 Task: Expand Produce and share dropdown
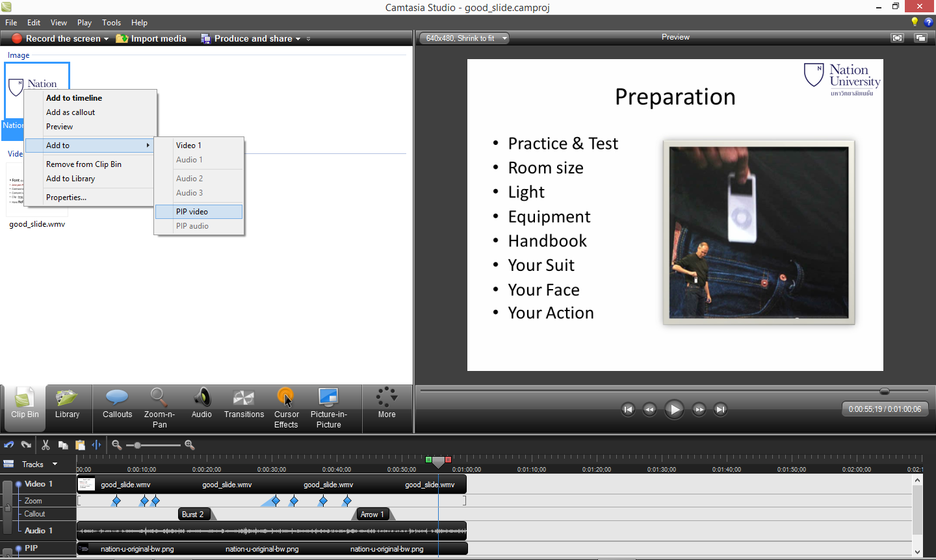(x=298, y=39)
